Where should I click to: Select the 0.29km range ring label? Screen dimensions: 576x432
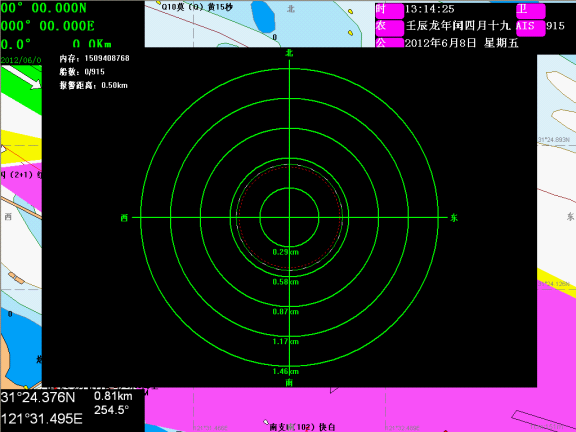coord(286,252)
